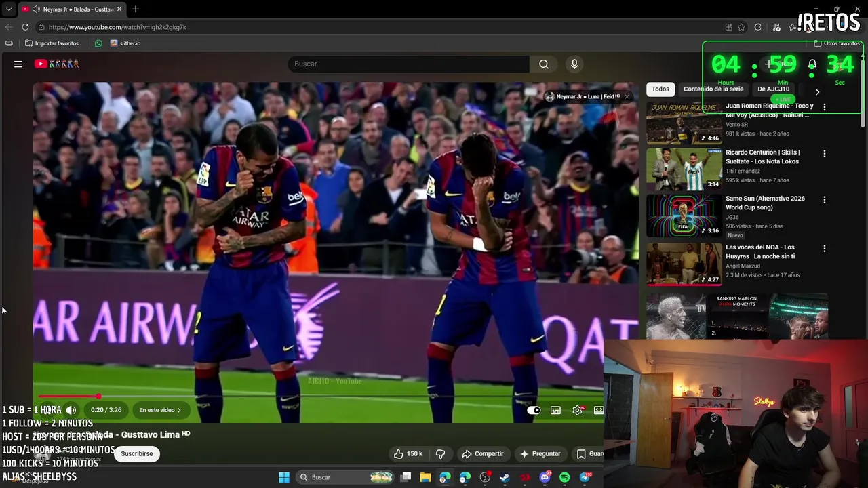The height and width of the screenshot is (488, 868).
Task: Open Steam from the taskbar
Action: point(505,477)
